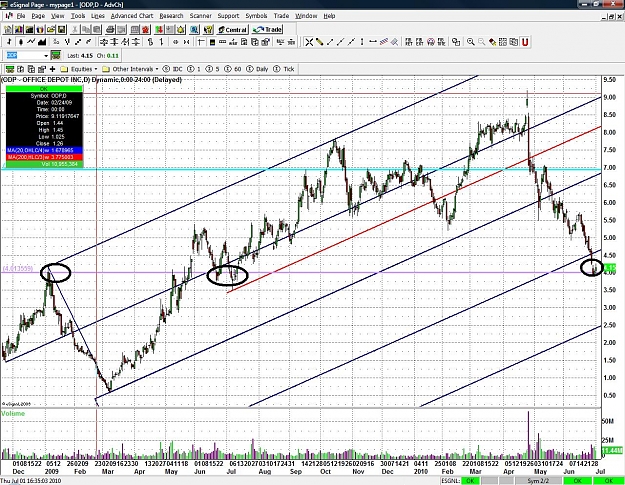Select the vertical line drawing tool
The height and width of the screenshot is (485, 625).
tap(362, 42)
